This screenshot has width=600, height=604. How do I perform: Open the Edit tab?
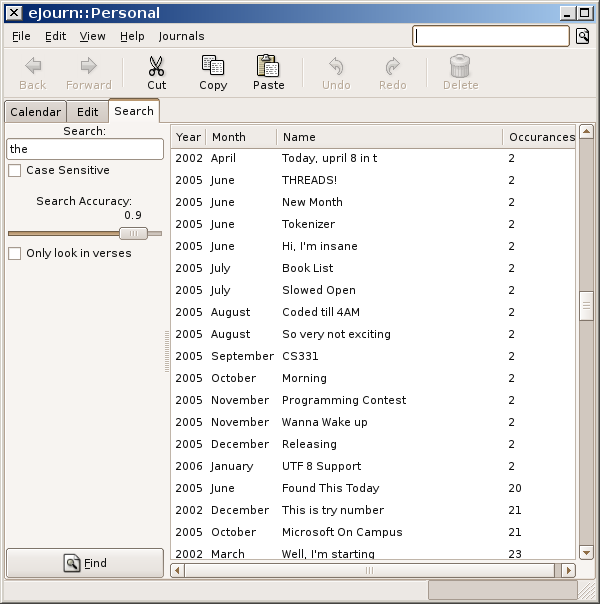point(87,112)
